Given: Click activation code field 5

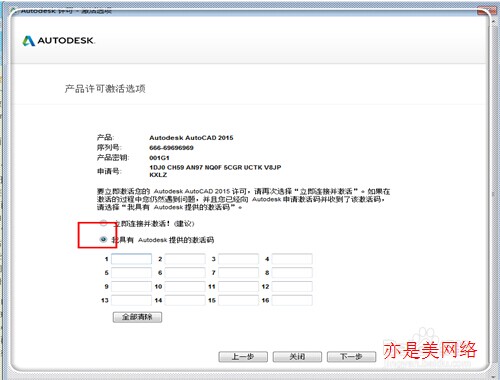Looking at the screenshot, I should click(131, 273).
